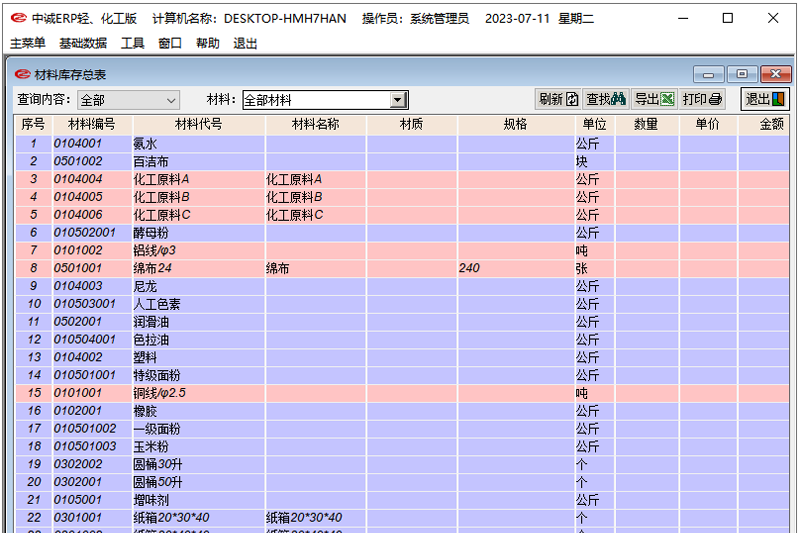Click code 0104002 for 塑料
800x533 pixels.
pos(92,358)
